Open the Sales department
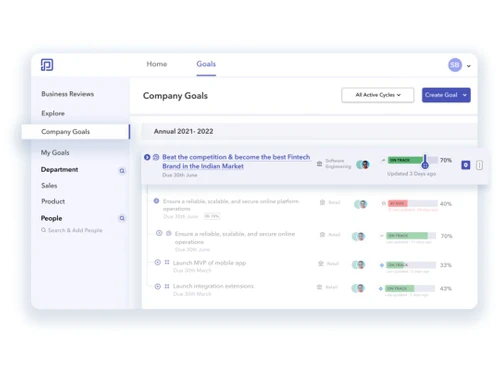Image resolution: width=500 pixels, height=375 pixels. [49, 186]
